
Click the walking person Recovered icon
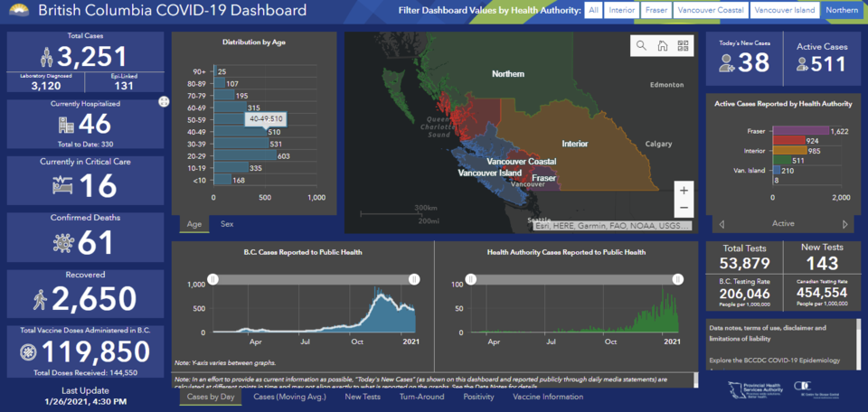pos(41,299)
